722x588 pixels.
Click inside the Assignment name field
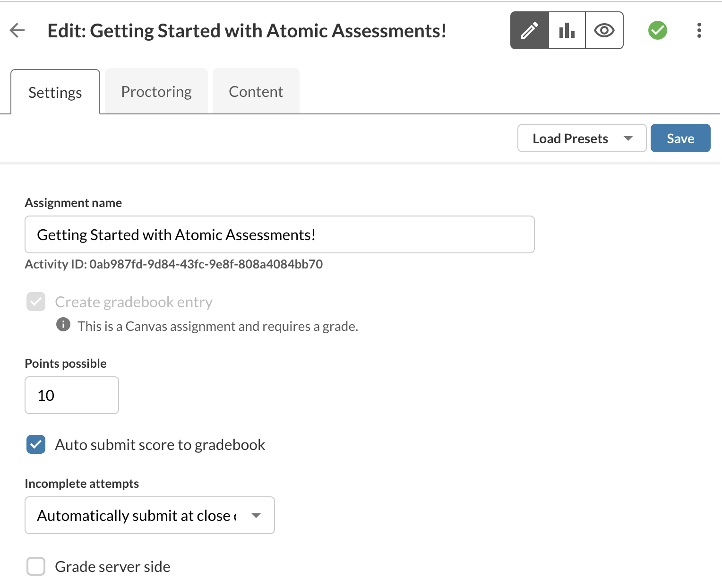[279, 234]
